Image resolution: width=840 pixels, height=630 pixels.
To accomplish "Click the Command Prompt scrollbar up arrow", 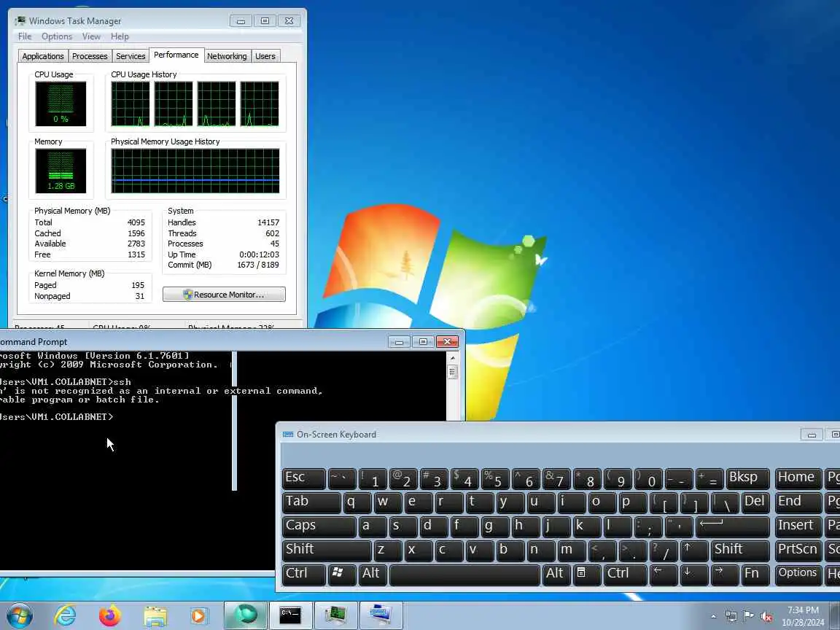I will (x=453, y=357).
